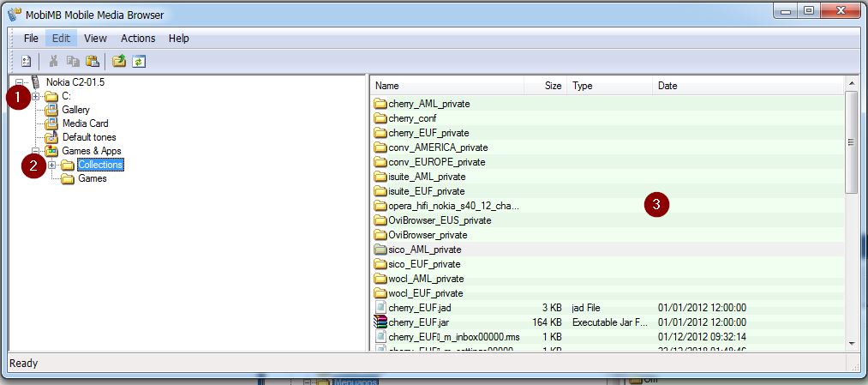The width and height of the screenshot is (868, 385).
Task: Select opera_hifi_nokia_s40_12_cha... folder
Action: click(x=454, y=206)
